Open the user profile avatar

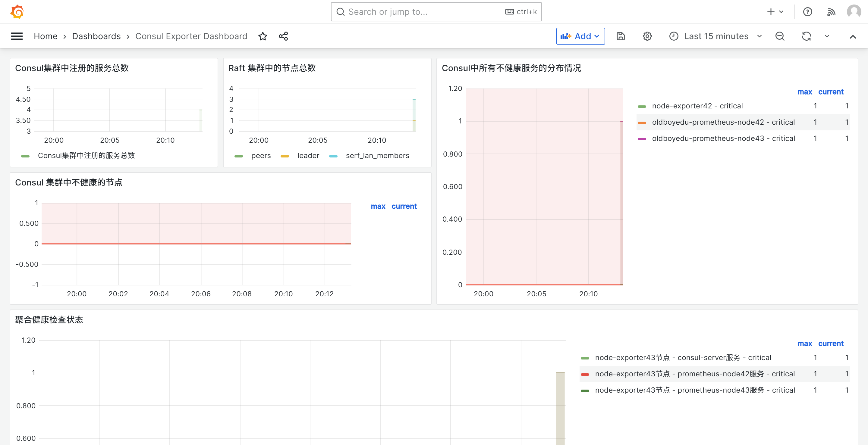854,12
